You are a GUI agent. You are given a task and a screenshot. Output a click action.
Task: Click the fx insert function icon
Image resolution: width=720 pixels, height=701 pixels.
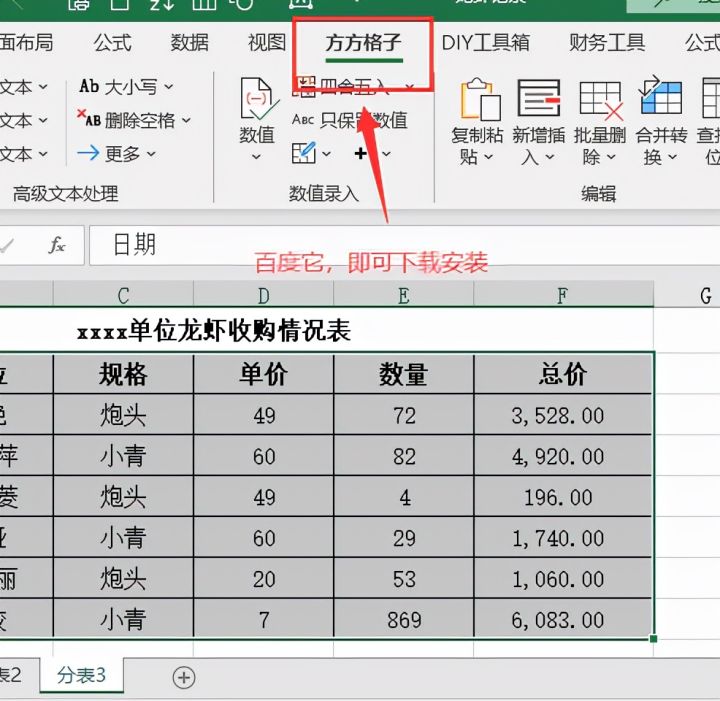pos(57,245)
